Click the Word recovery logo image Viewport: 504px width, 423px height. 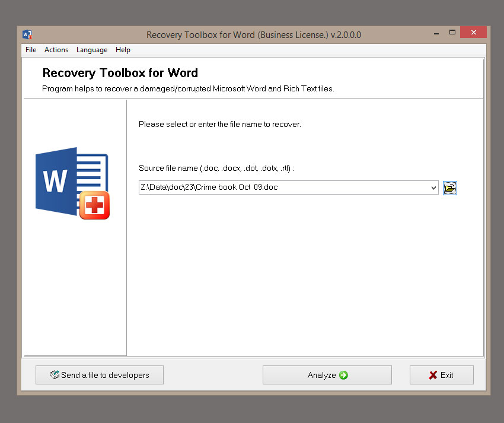coord(73,183)
